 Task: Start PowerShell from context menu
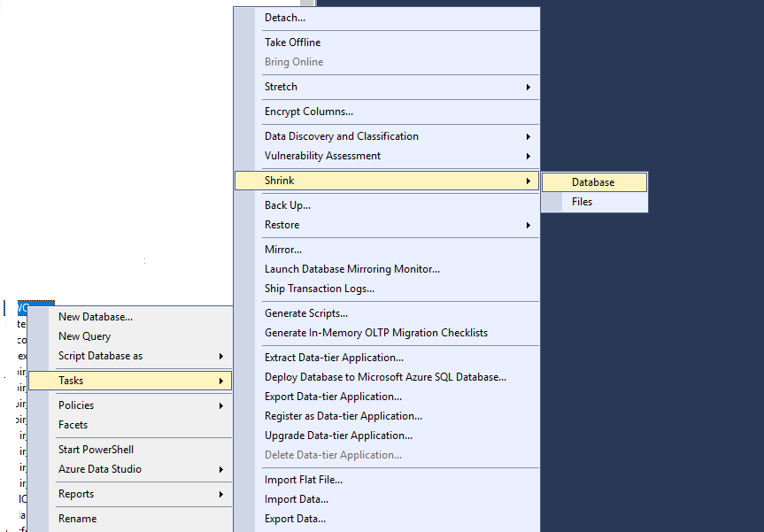coord(96,450)
